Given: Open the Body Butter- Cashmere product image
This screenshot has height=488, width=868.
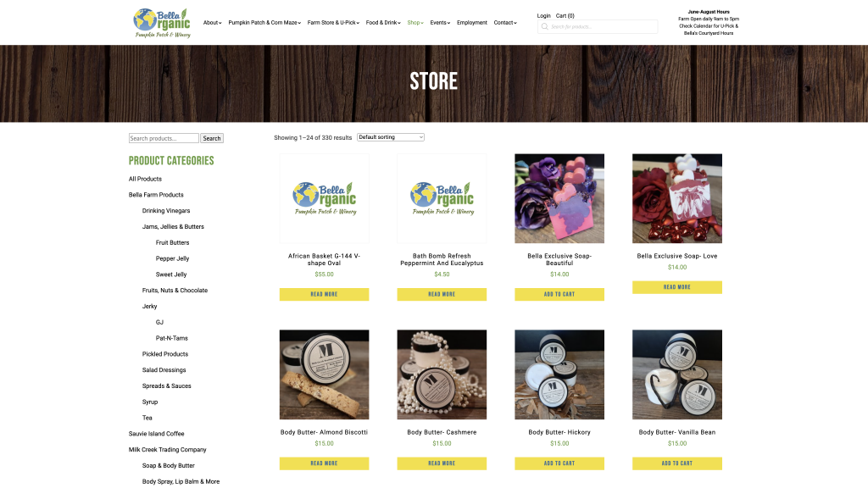Looking at the screenshot, I should coord(442,374).
